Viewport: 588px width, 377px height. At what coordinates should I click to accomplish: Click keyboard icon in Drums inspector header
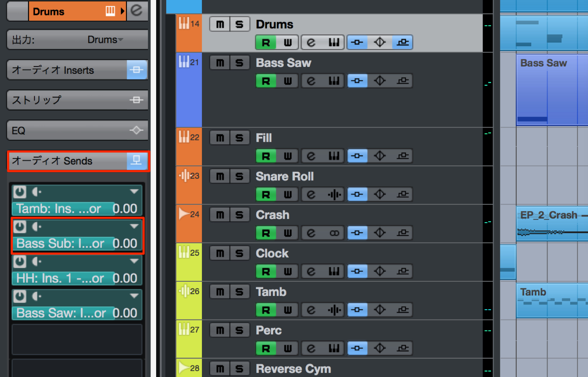tap(110, 11)
